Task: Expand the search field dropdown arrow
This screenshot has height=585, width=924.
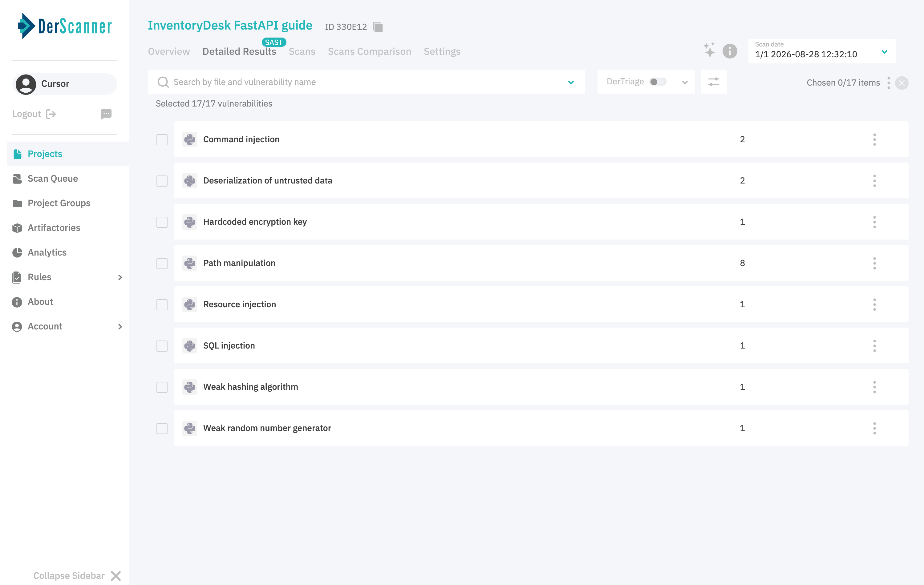Action: pos(571,82)
